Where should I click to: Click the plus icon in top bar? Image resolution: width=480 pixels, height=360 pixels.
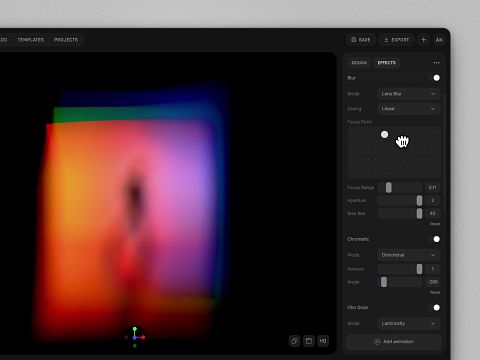(423, 40)
